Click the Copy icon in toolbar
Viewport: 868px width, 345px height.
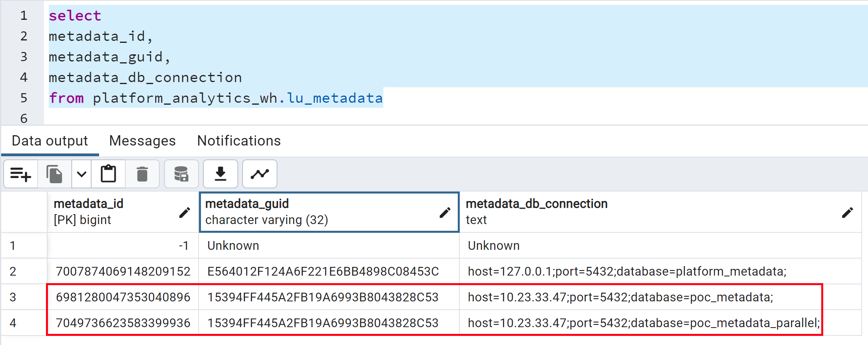coord(54,174)
